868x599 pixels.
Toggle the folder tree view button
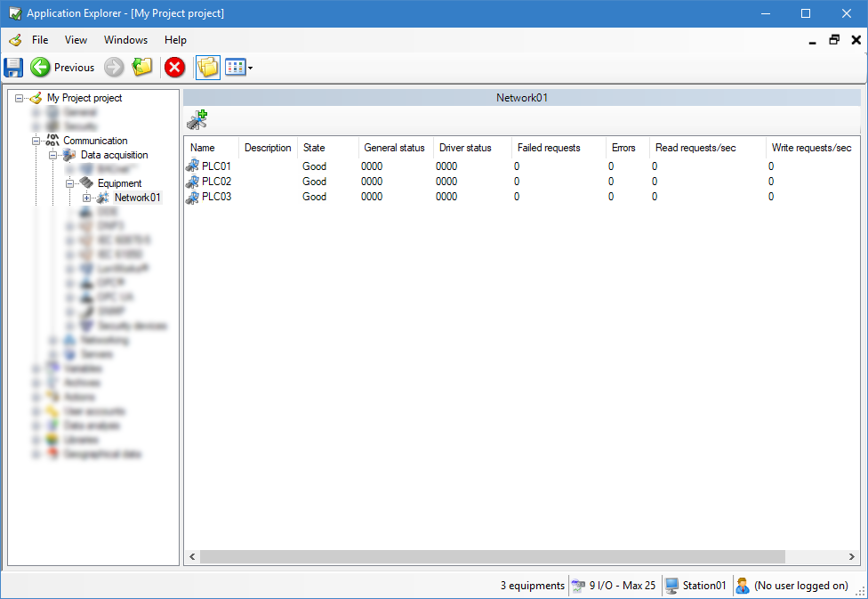click(x=207, y=67)
